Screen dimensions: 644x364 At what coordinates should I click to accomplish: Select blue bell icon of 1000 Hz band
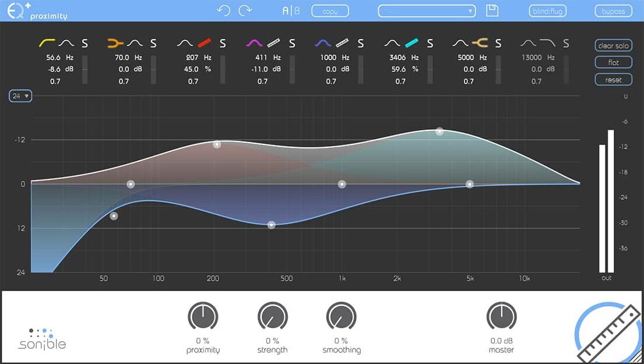tap(323, 43)
